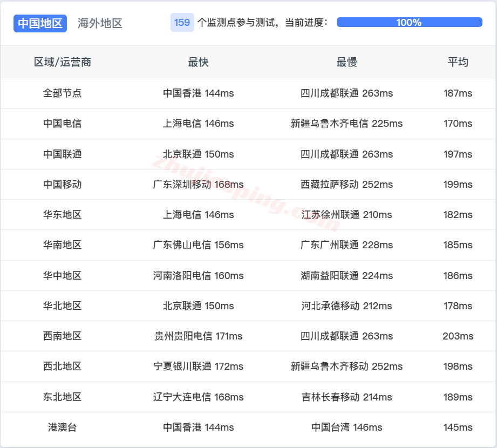The height and width of the screenshot is (448, 497).
Task: Select the 东北地区 row label
Action: tap(63, 397)
